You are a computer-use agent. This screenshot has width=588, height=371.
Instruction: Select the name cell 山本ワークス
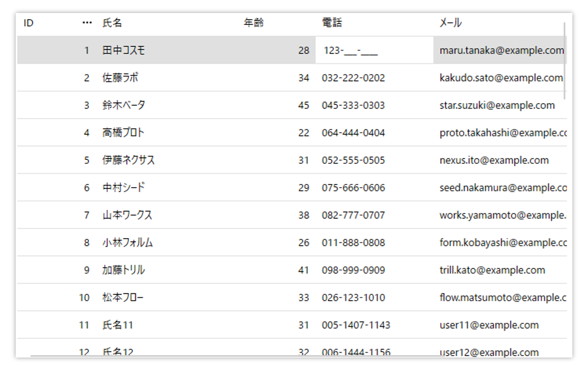pos(127,215)
